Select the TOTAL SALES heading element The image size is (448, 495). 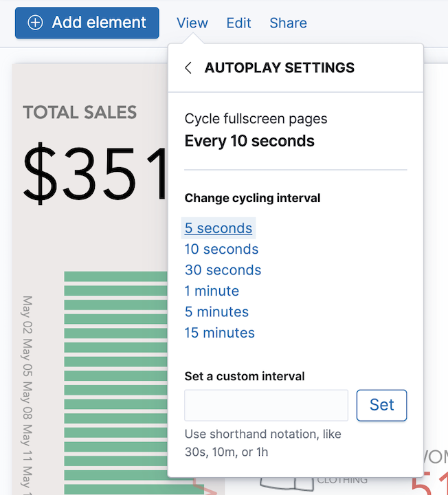pyautogui.click(x=80, y=112)
